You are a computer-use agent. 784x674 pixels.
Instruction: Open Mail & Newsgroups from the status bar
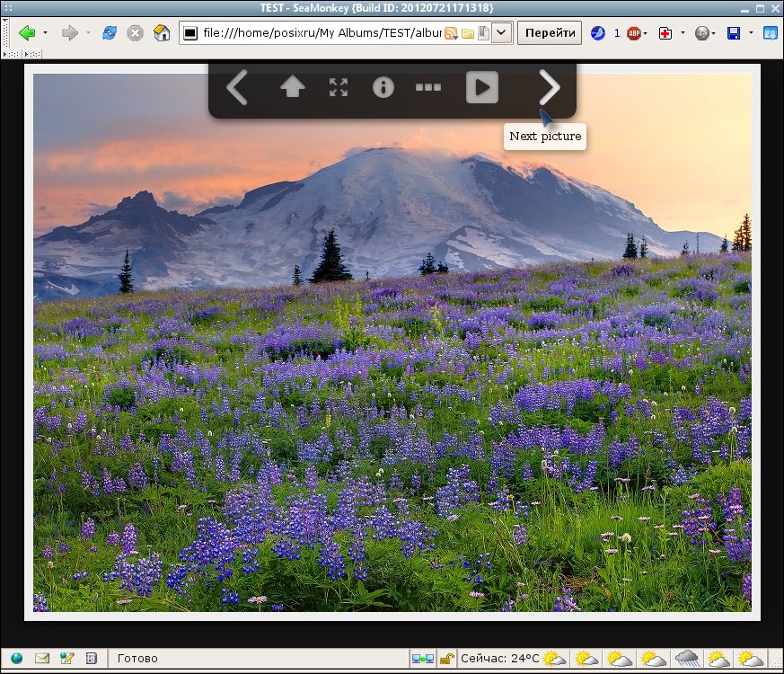(x=42, y=658)
